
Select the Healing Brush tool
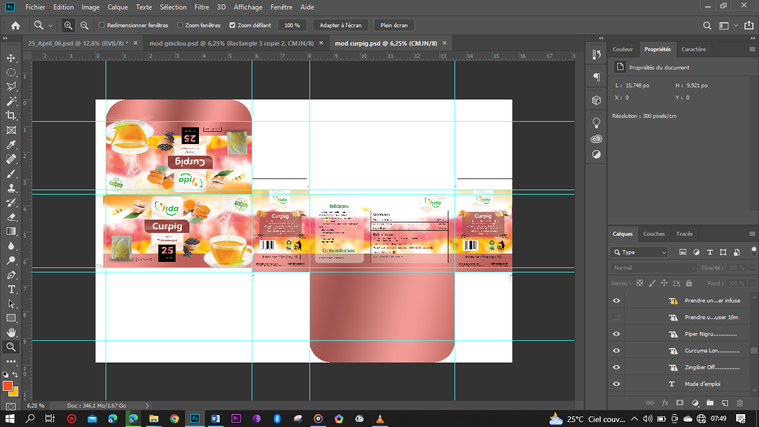coord(11,159)
